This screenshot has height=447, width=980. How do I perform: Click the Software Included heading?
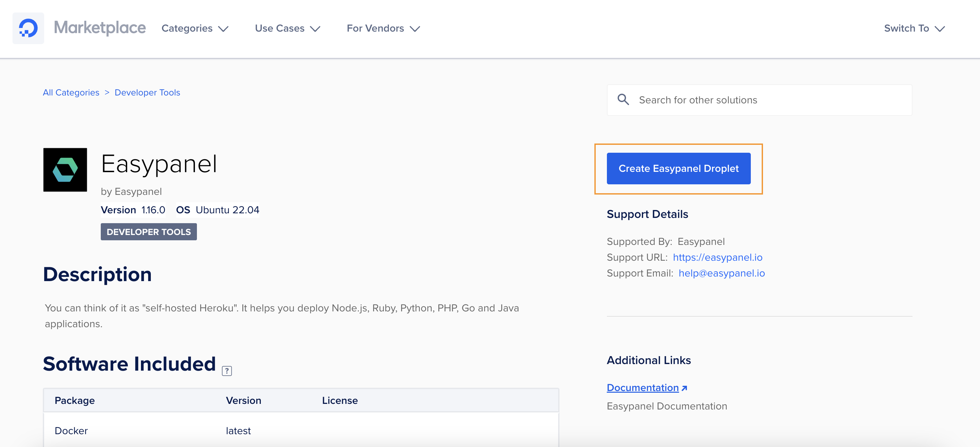pyautogui.click(x=129, y=364)
